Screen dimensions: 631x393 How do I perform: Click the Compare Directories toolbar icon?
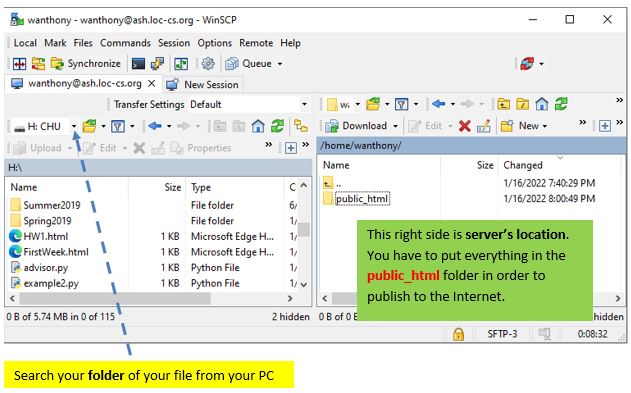click(19, 64)
